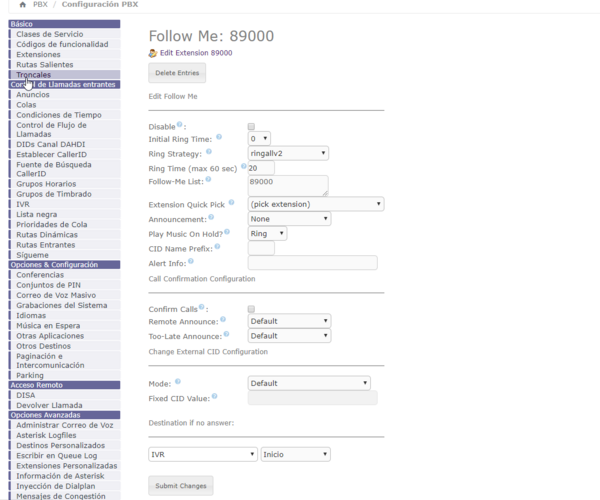The width and height of the screenshot is (600, 500).
Task: Select Rutas Entrantes in sidebar menu
Action: [x=45, y=244]
